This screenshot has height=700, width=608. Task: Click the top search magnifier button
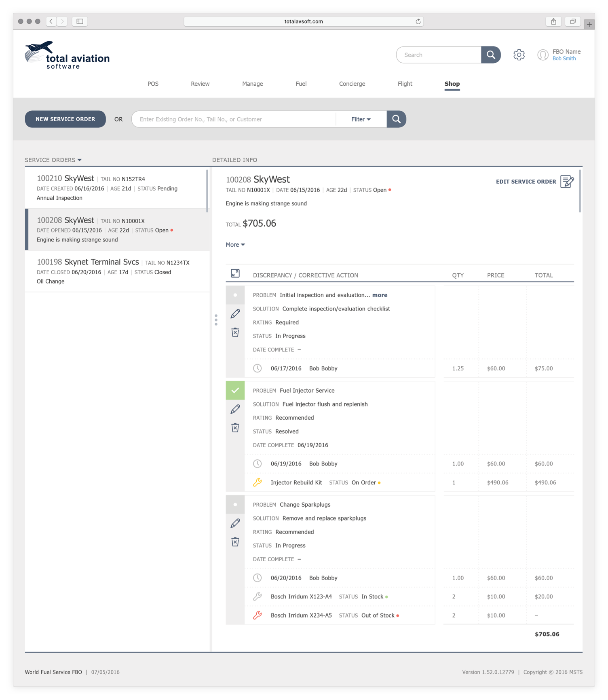pos(491,55)
